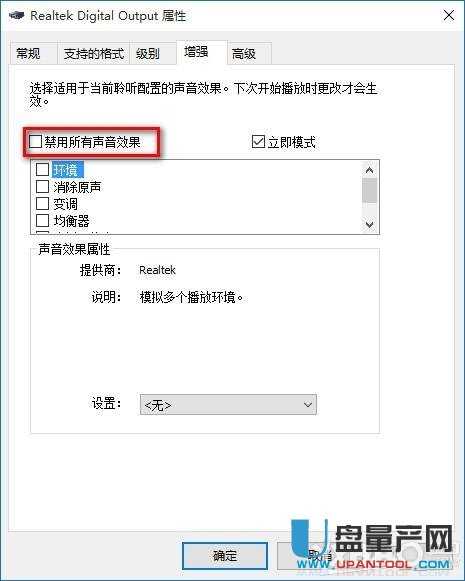
Task: Click the effects list scrollbar thumb
Action: [x=369, y=190]
